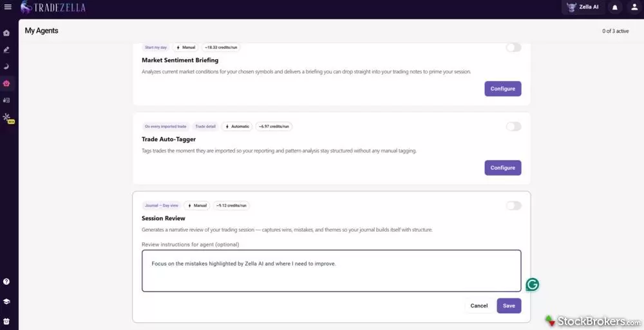Image resolution: width=644 pixels, height=330 pixels.
Task: Open the help question mark icon
Action: 6,282
